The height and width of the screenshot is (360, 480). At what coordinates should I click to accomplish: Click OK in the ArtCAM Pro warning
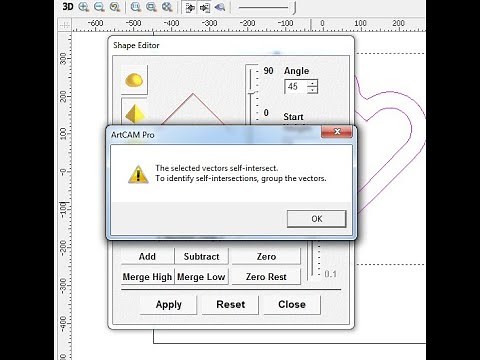pyautogui.click(x=316, y=219)
